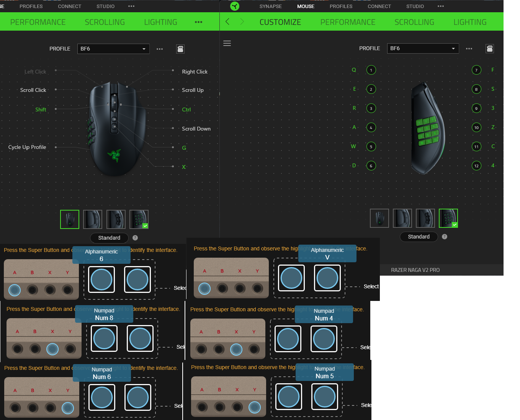Click the forward arrow beside CUSTOMIZE
520x420 pixels.
pos(242,22)
